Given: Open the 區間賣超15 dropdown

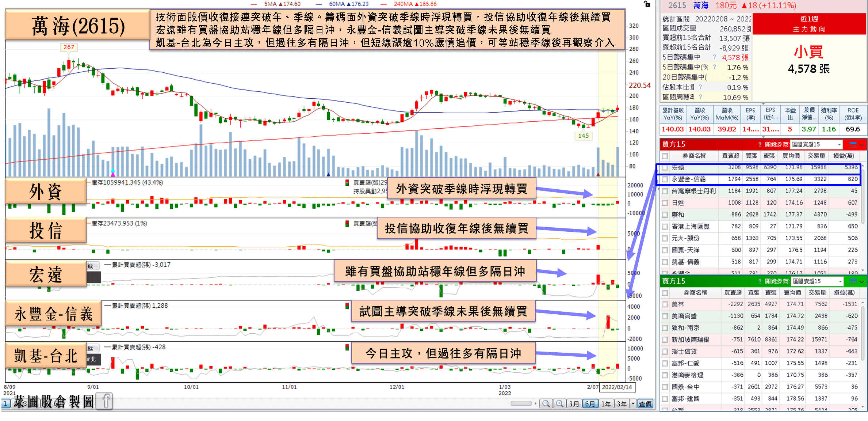Looking at the screenshot, I should click(x=840, y=281).
